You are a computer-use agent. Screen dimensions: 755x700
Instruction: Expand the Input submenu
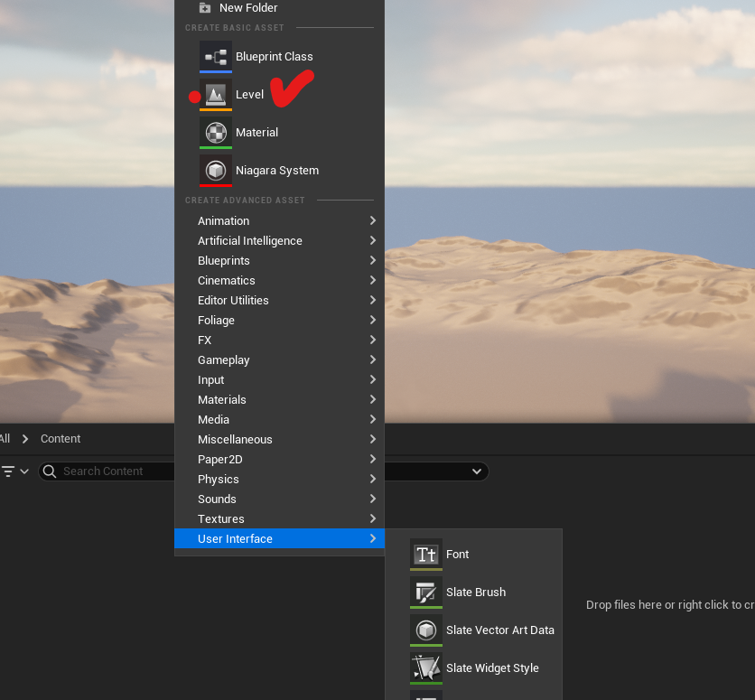click(279, 380)
